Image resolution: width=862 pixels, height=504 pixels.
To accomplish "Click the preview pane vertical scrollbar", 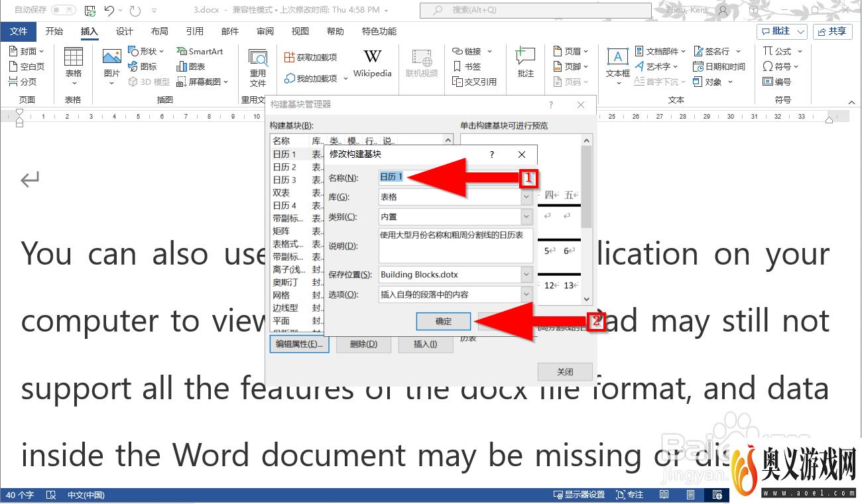I will [586, 220].
